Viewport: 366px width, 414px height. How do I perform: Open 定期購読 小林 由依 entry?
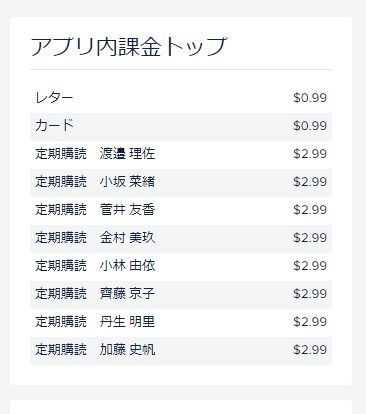pyautogui.click(x=181, y=267)
